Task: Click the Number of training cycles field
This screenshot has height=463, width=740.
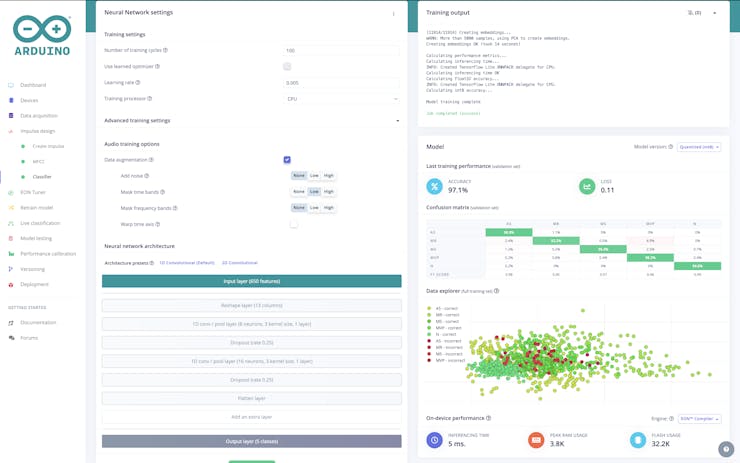Action: [x=342, y=51]
